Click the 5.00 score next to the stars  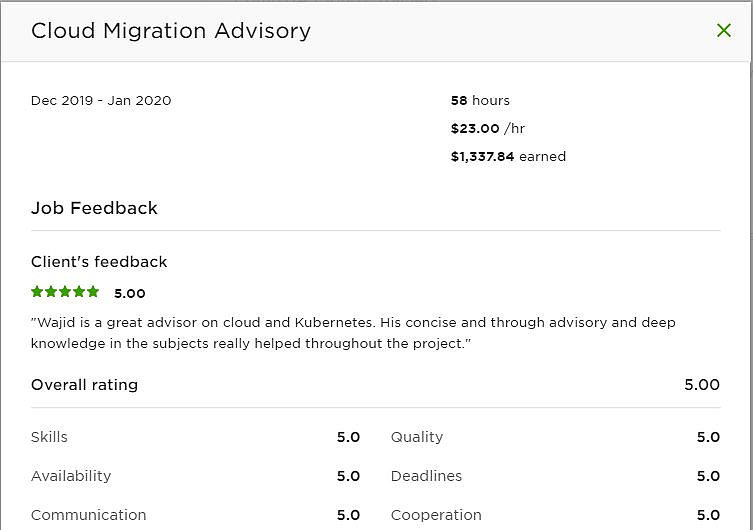pos(130,293)
